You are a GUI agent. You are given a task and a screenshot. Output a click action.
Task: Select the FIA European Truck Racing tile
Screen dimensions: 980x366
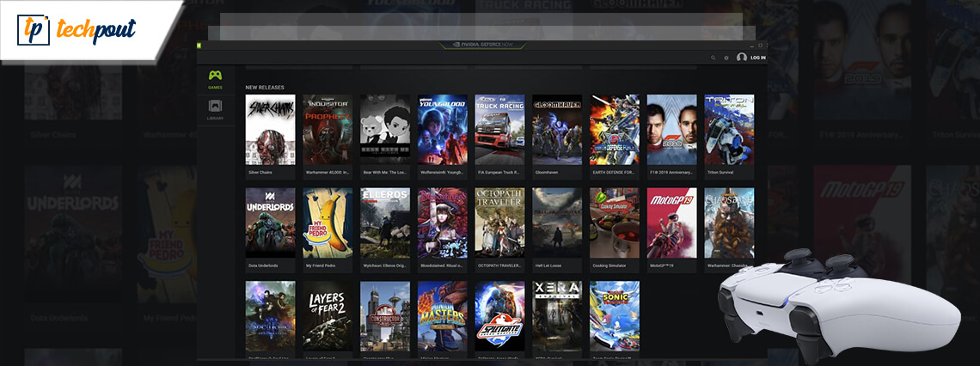click(499, 129)
